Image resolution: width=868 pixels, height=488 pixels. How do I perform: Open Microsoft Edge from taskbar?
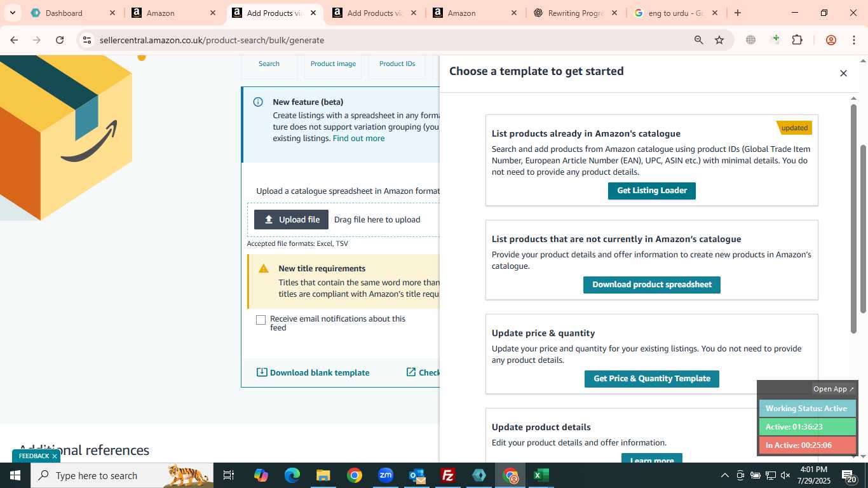click(x=292, y=475)
